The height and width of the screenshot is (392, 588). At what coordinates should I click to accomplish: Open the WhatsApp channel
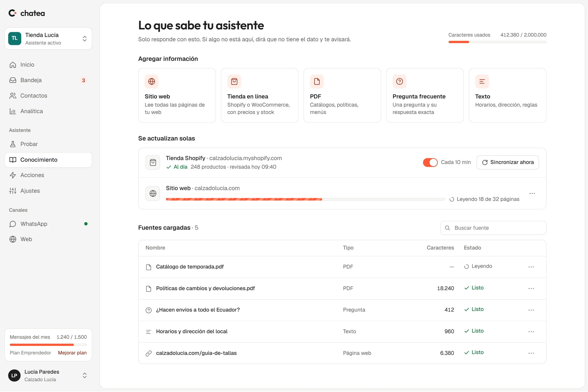[48, 224]
